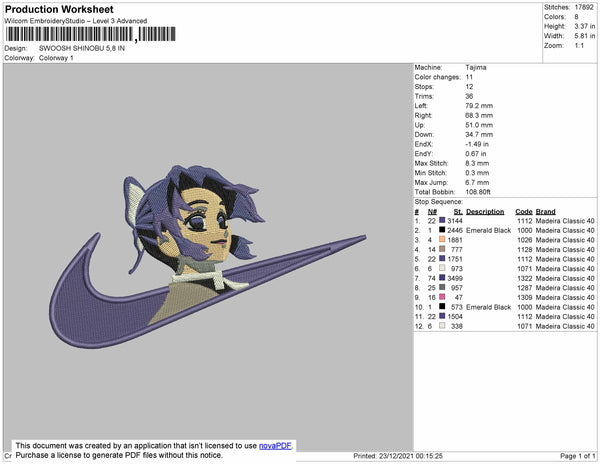The image size is (600, 464).
Task: Select the gray swatch in stop row 8
Action: coord(442,287)
